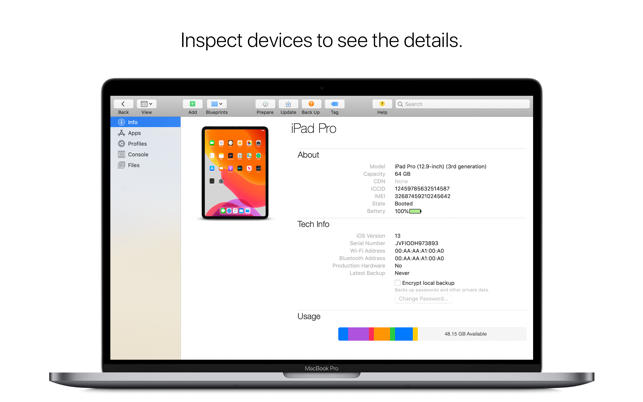
Task: Enable Encrypt local backup checkbox
Action: (397, 283)
